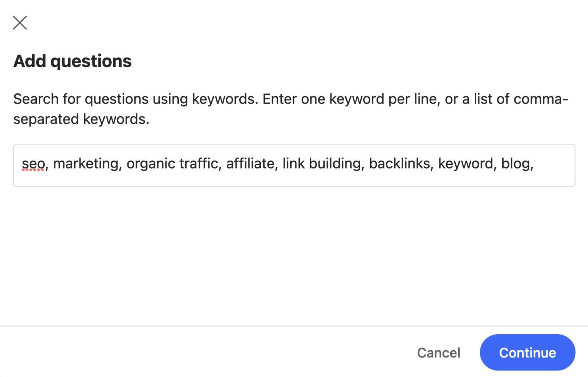588x377 pixels.
Task: Click the space between Cancel and Continue
Action: point(471,353)
